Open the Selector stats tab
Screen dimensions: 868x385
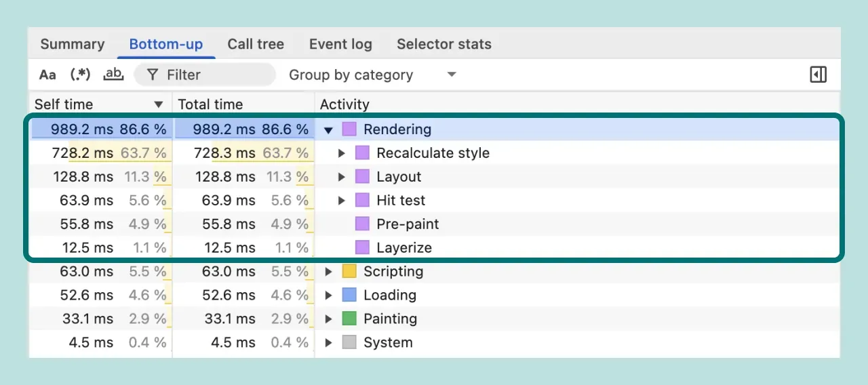coord(443,45)
